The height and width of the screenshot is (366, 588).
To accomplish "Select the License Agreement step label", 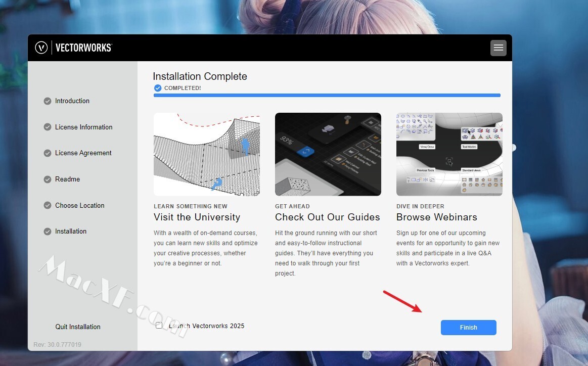I will pyautogui.click(x=83, y=153).
